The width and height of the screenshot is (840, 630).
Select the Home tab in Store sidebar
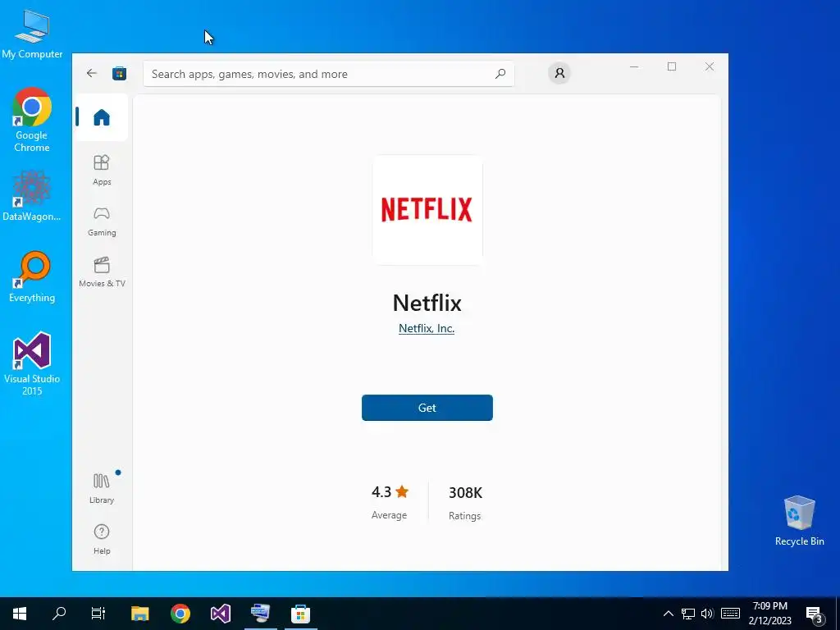101,117
